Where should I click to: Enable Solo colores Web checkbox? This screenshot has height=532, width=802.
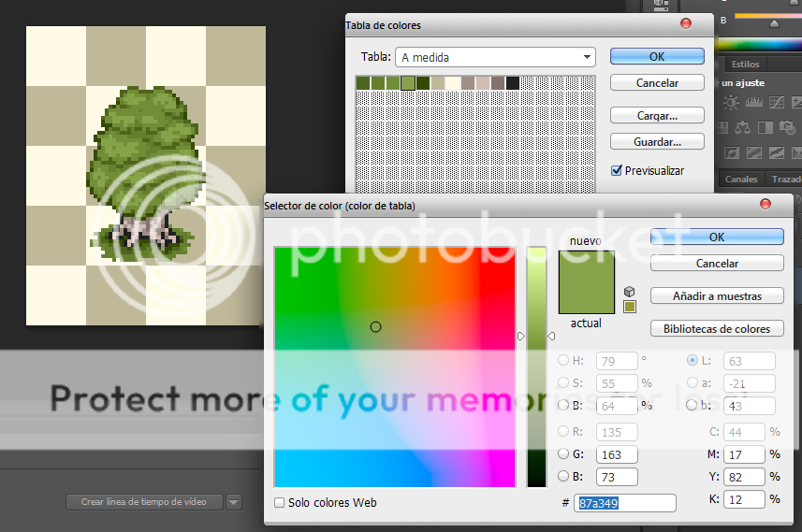280,503
